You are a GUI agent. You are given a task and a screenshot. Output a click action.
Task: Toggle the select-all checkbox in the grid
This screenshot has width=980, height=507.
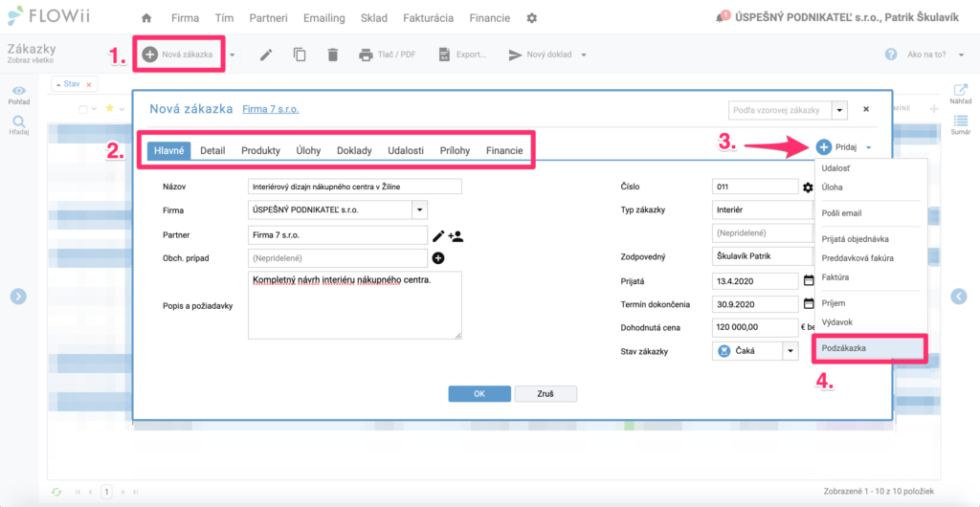82,109
